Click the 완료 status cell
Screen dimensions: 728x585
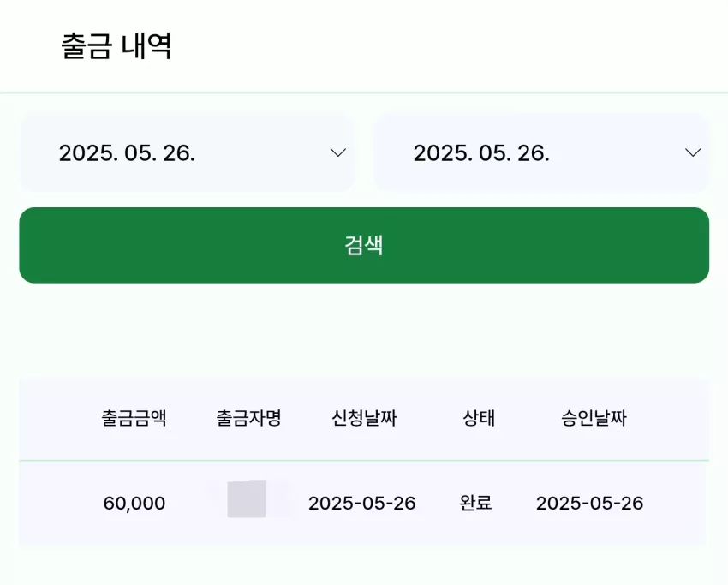tap(475, 503)
